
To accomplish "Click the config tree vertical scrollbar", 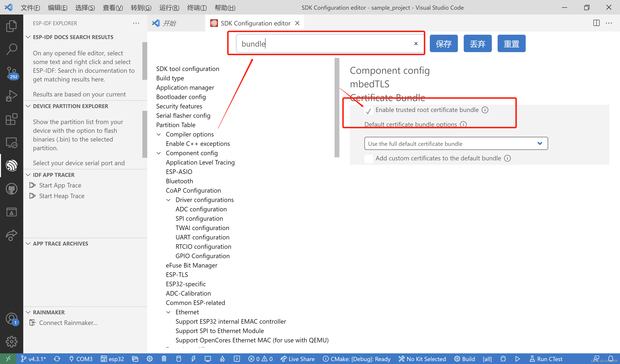I will 337,108.
